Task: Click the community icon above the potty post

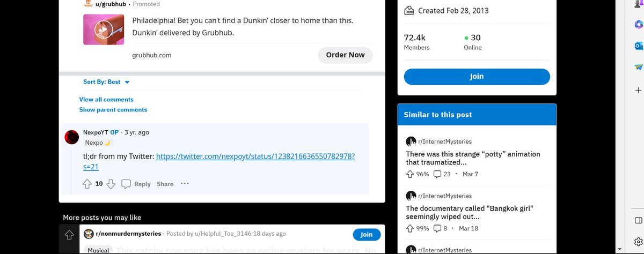Action: point(411,141)
